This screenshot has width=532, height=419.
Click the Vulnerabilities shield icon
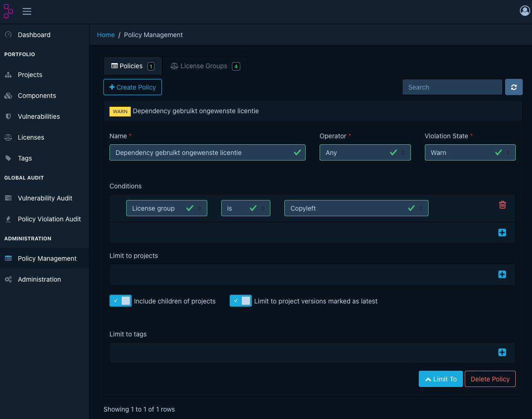click(8, 116)
